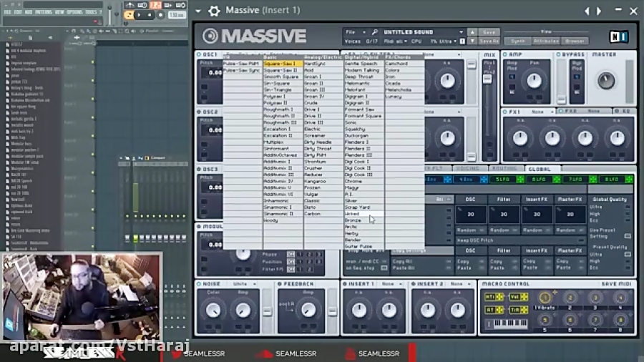This screenshot has width=644, height=362.
Task: Open FL Studio OPTIONS menu
Action: [x=74, y=12]
